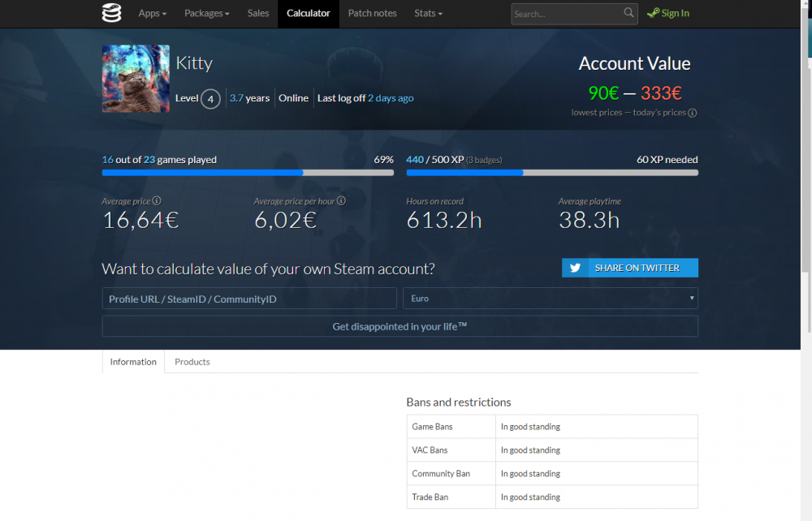Click info icon next to Average price
The height and width of the screenshot is (521, 812).
click(x=157, y=200)
